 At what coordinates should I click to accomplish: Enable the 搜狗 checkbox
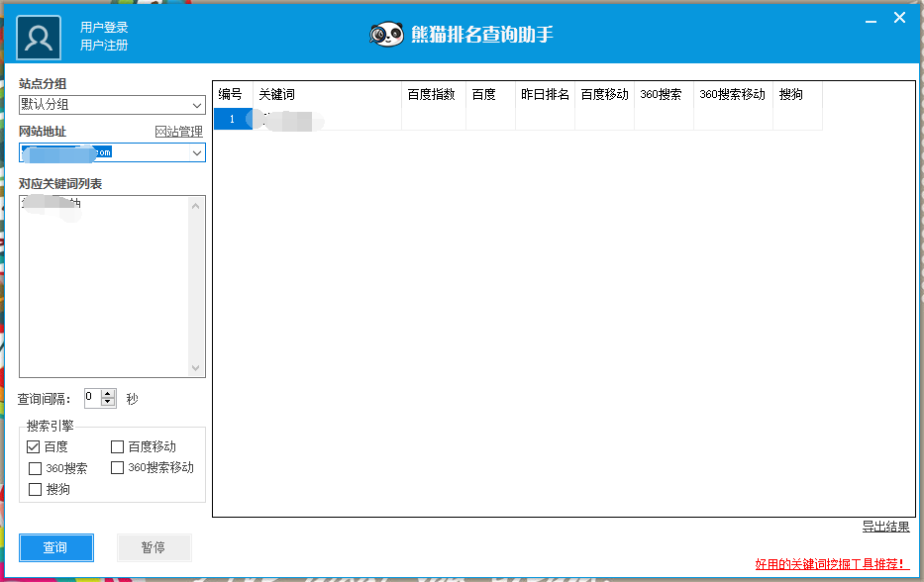pyautogui.click(x=36, y=490)
